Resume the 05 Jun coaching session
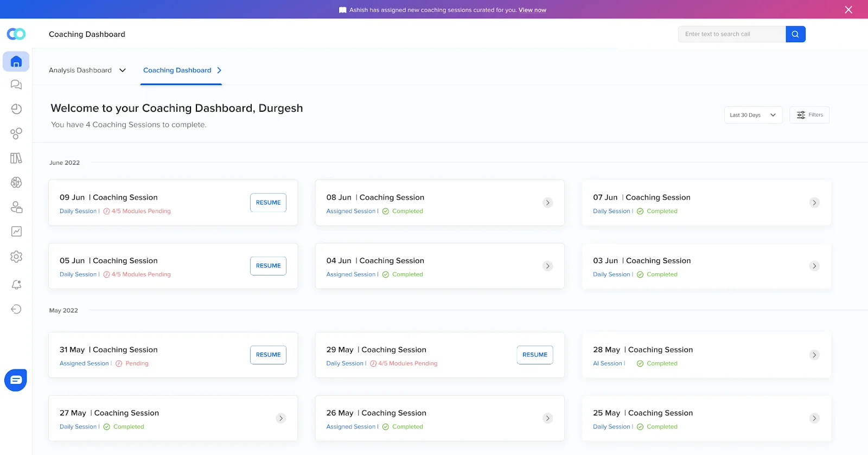Screen dimensions: 868x455 point(269,266)
